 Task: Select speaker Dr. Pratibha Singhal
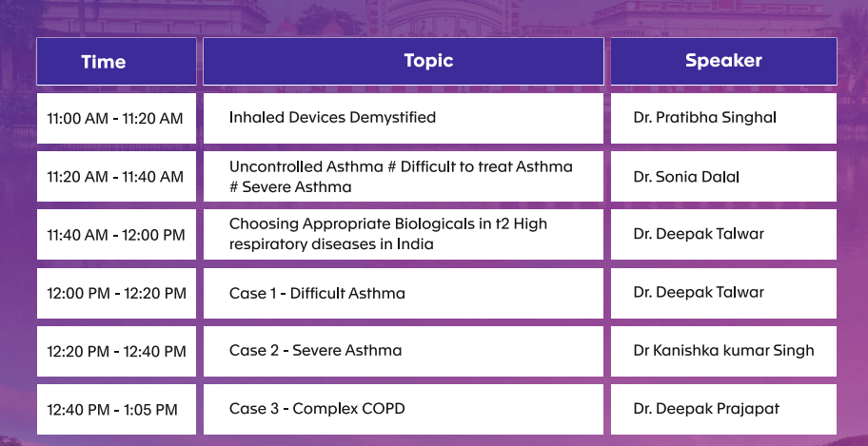pyautogui.click(x=704, y=118)
